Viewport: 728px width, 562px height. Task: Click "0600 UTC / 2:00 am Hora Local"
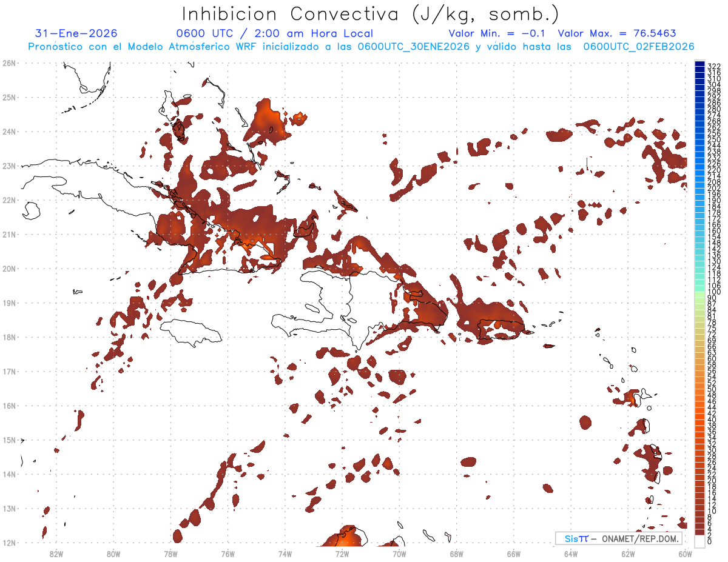point(274,34)
